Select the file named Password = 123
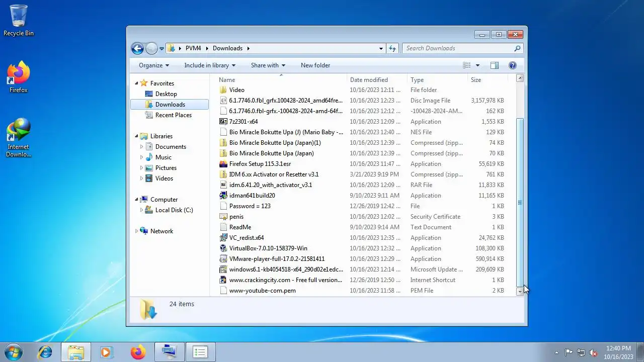Image resolution: width=644 pixels, height=362 pixels. 250,206
